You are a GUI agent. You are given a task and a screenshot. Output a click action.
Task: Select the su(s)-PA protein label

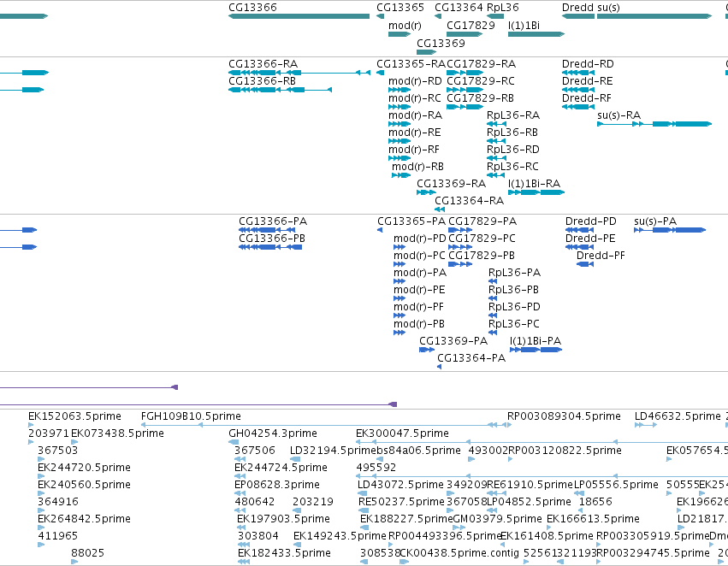click(655, 221)
